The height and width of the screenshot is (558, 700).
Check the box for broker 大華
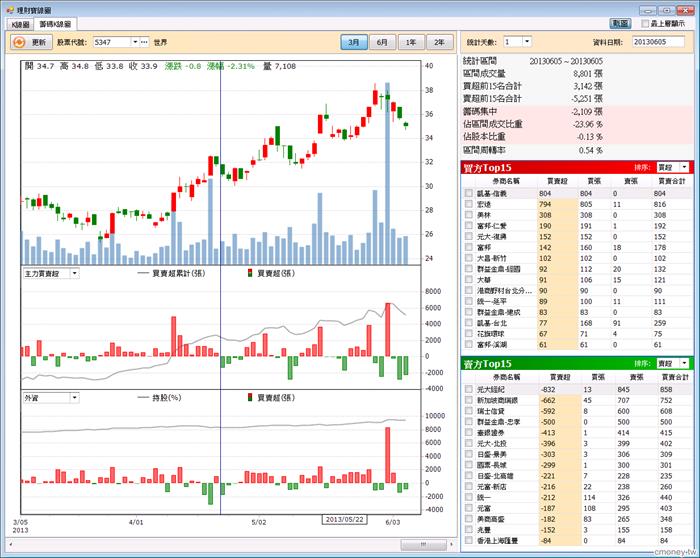click(468, 279)
